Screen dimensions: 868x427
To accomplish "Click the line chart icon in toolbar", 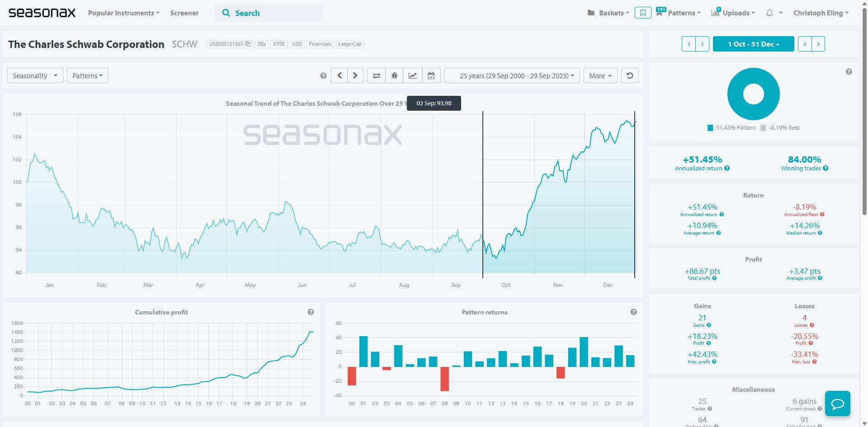I will (x=413, y=76).
